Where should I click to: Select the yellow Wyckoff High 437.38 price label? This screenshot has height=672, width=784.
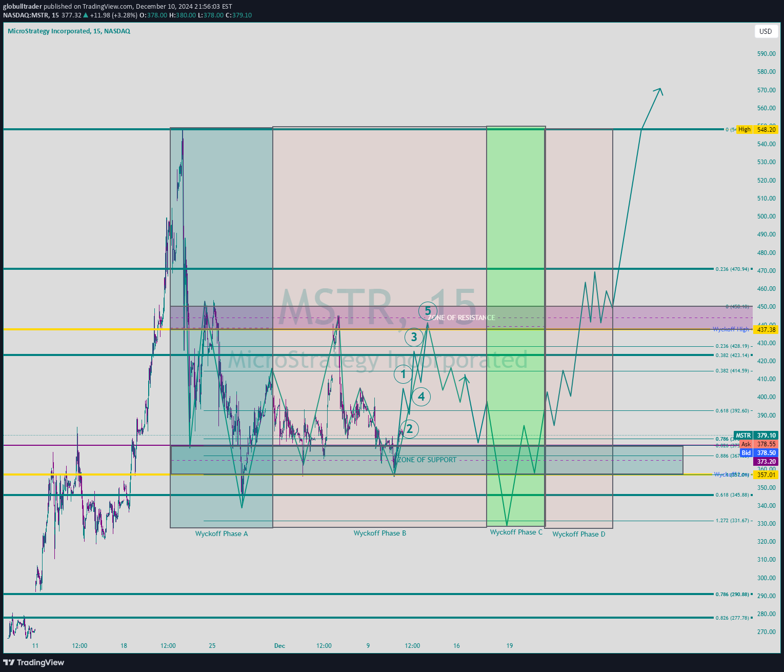(x=766, y=330)
